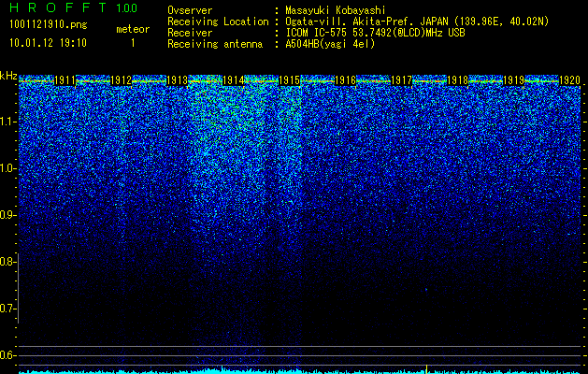This screenshot has width=588, height=374.
Task: Click the yellow meteor marker on bottom power trace
Action: (x=427, y=368)
